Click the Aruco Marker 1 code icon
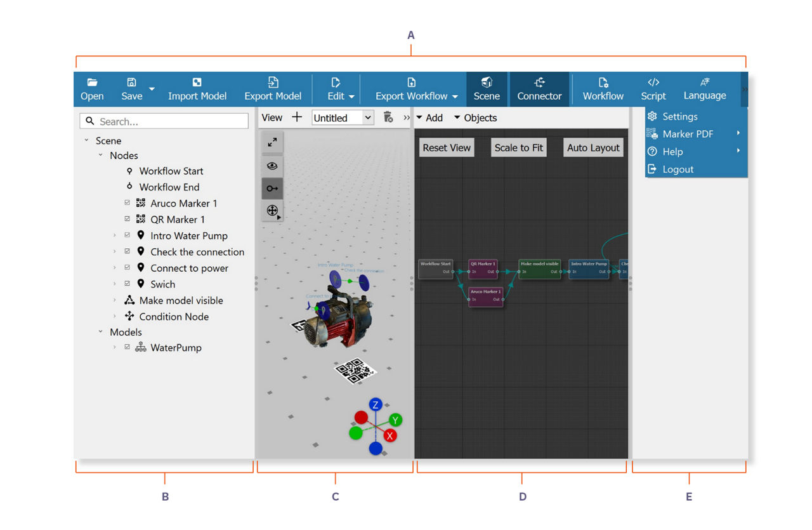 coord(141,203)
